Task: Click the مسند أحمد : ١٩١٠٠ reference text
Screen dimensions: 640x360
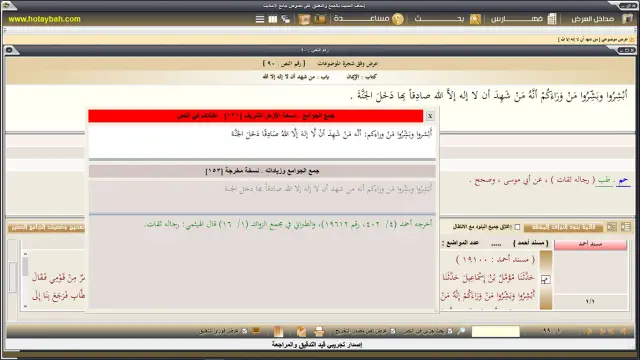Action: 495,259
